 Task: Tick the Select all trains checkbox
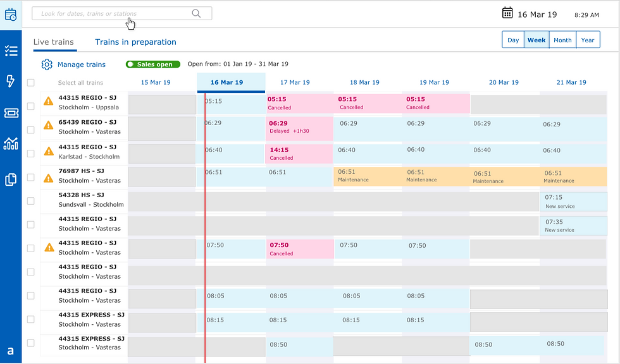click(x=31, y=83)
